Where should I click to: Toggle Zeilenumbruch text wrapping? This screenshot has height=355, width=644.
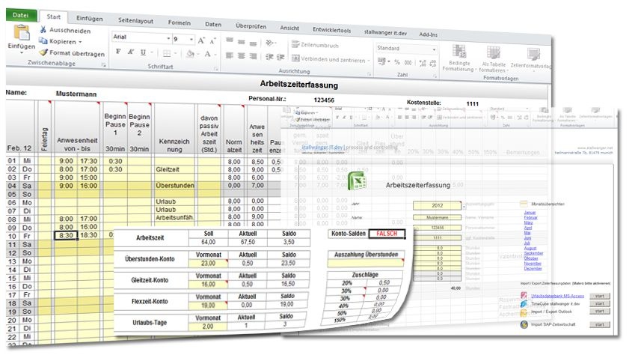click(315, 45)
